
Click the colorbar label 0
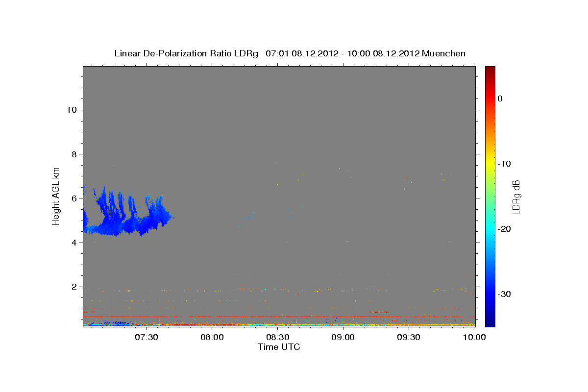point(500,98)
